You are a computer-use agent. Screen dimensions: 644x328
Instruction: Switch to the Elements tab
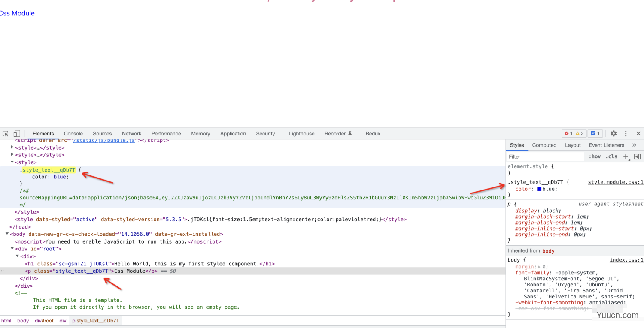click(x=43, y=134)
